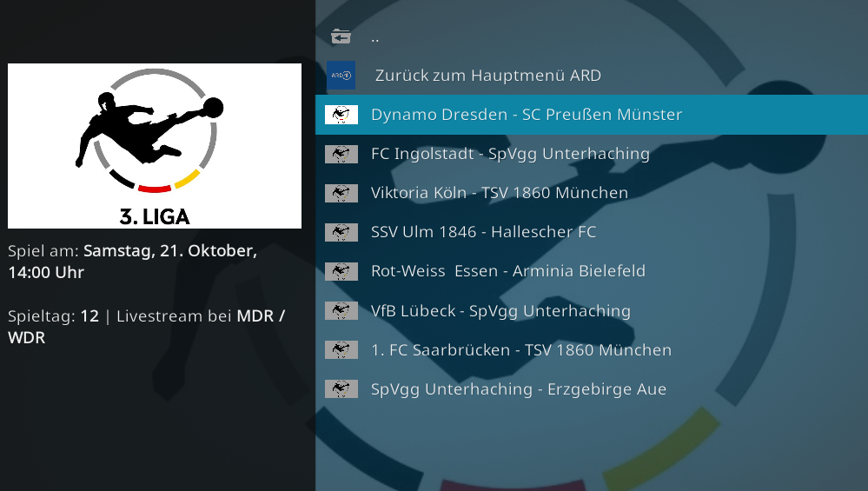Select VfB Lübeck - SpVgg Unterhaching
This screenshot has height=491, width=868.
[x=592, y=310]
